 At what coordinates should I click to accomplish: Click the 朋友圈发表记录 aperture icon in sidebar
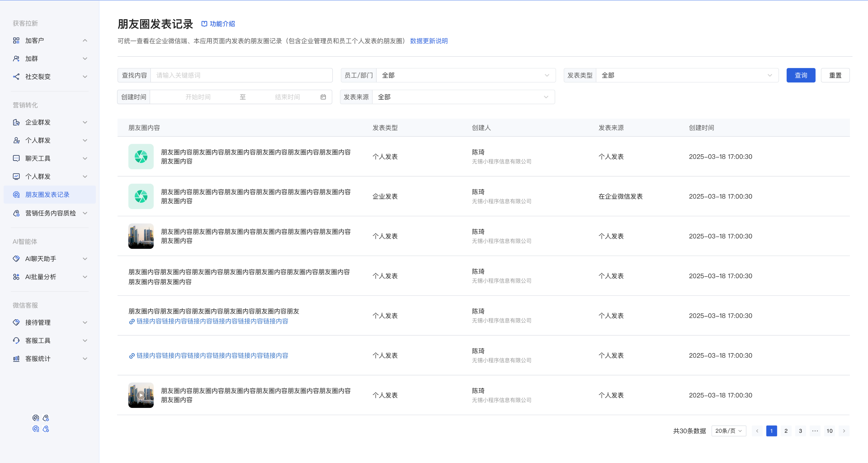coord(16,194)
